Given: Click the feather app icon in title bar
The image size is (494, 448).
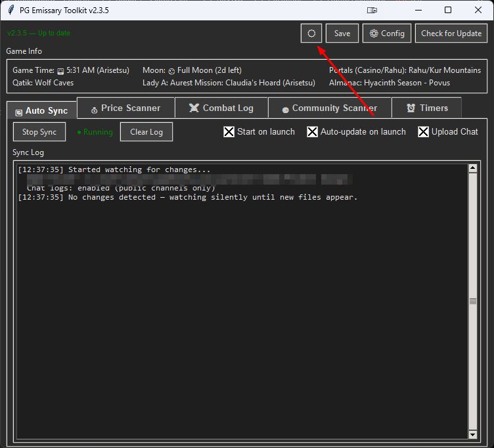Looking at the screenshot, I should (x=11, y=10).
